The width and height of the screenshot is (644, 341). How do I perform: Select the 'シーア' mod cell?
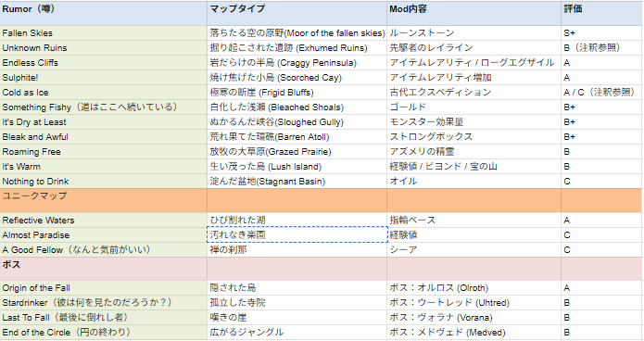pos(474,250)
